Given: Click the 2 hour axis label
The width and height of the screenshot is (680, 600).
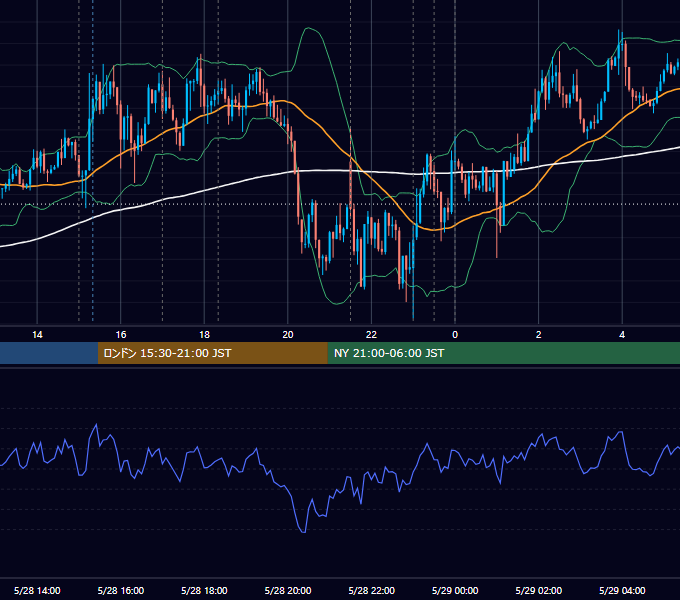Looking at the screenshot, I should [x=538, y=335].
